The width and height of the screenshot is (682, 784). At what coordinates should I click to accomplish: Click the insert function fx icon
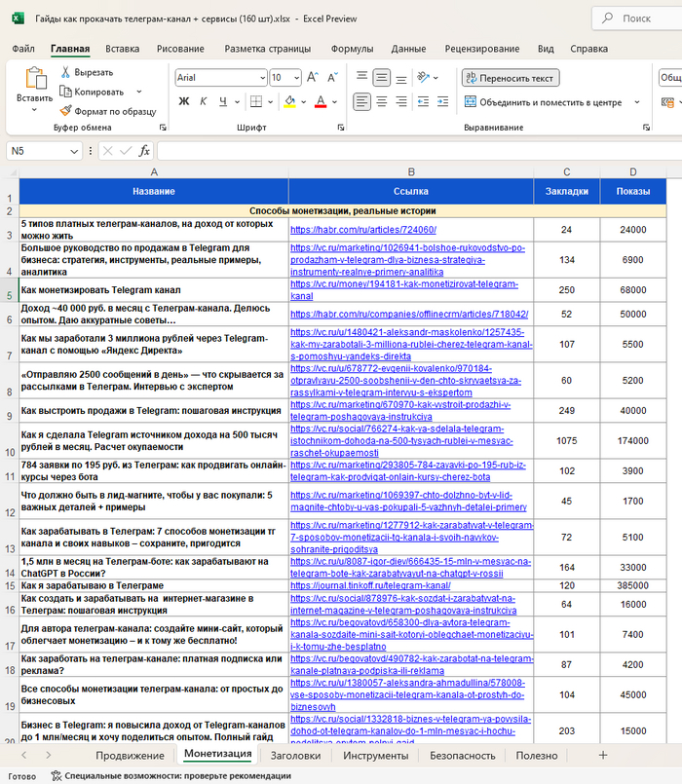[144, 151]
